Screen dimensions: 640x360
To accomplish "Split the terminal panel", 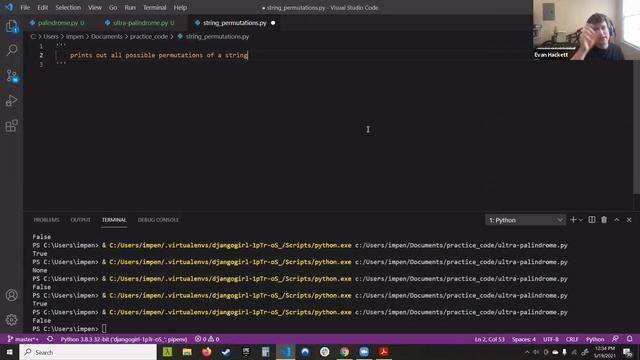I will click(x=591, y=220).
